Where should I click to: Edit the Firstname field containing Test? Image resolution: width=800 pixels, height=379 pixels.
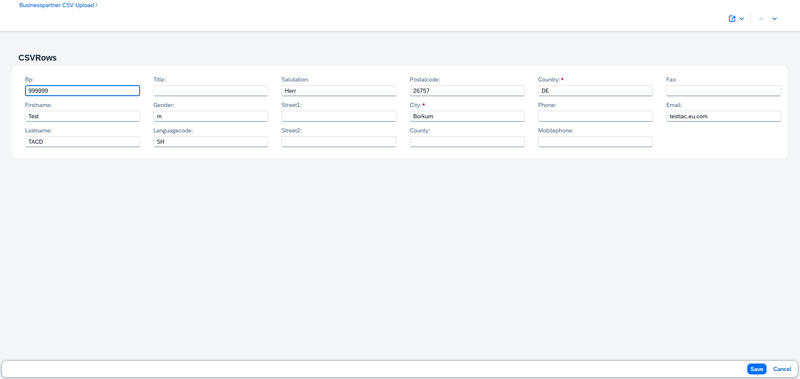coord(82,116)
